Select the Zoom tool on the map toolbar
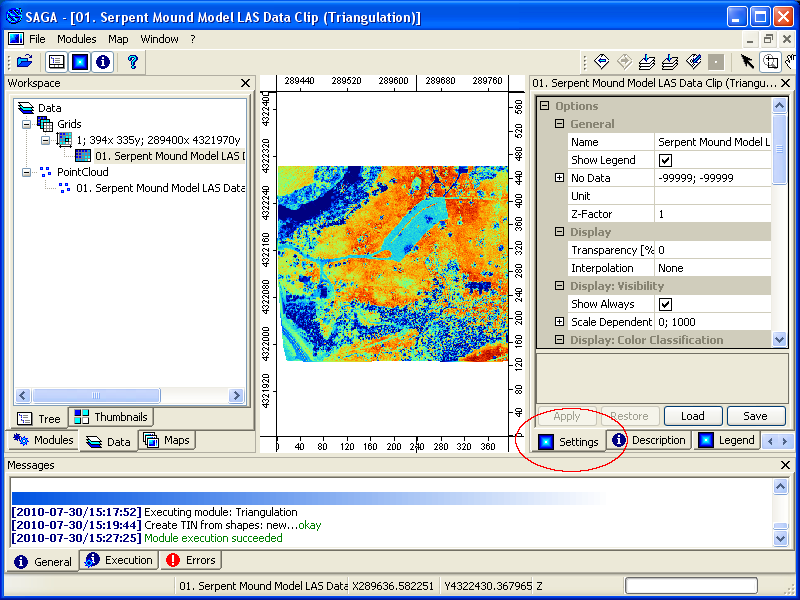800x600 pixels. [x=770, y=61]
